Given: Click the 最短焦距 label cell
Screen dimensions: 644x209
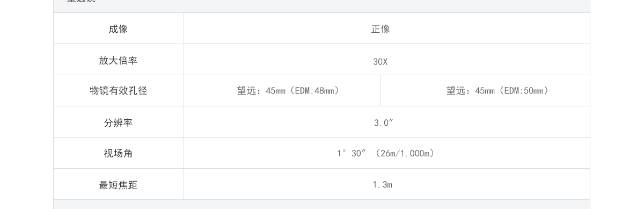Looking at the screenshot, I should click(x=119, y=184).
